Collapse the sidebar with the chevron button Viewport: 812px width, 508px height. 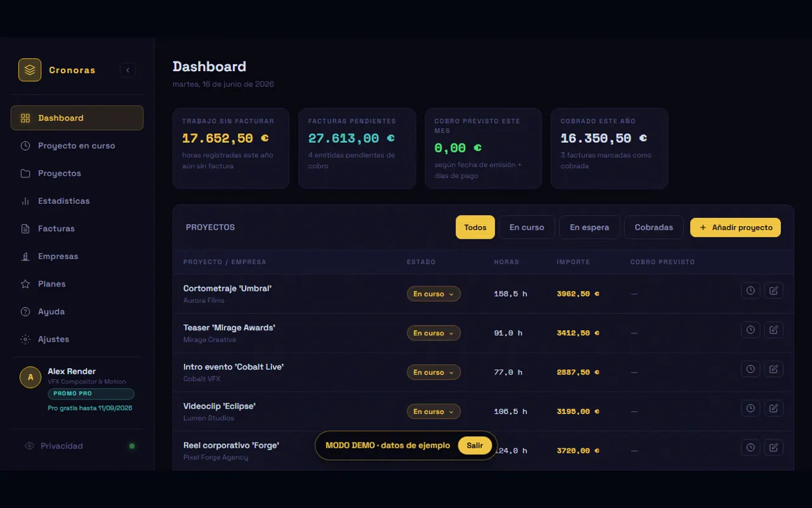point(128,70)
